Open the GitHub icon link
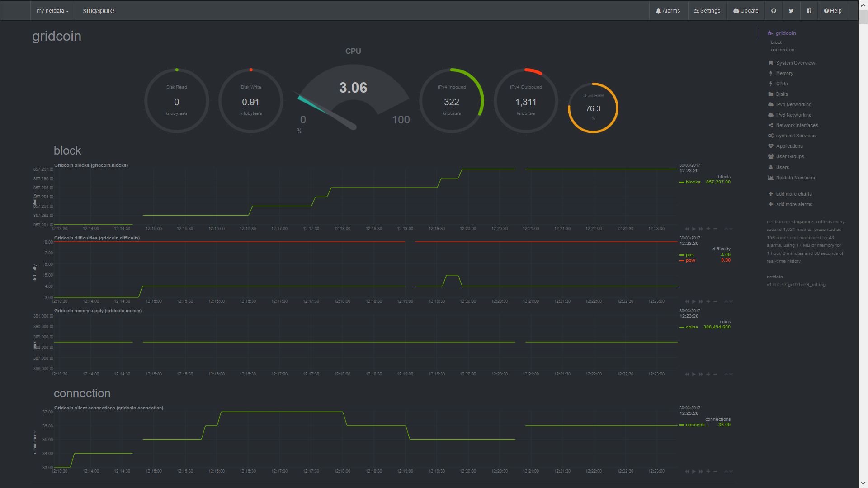This screenshot has height=488, width=868. 774,11
